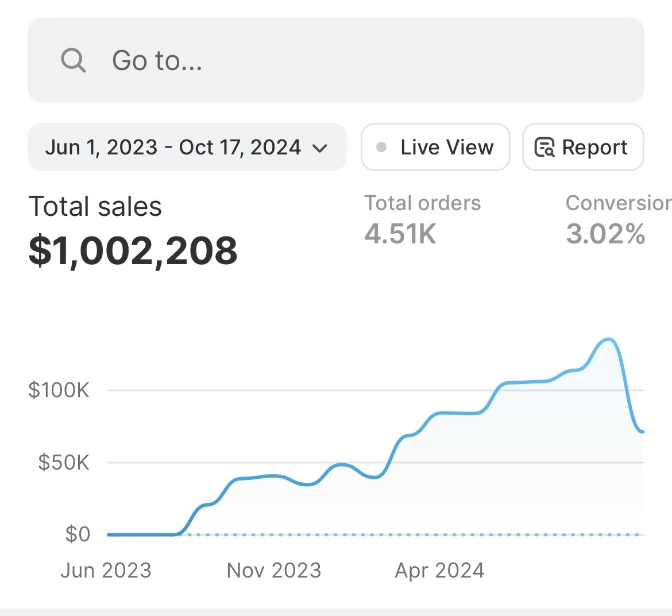Click the 4.51K orders value
The width and height of the screenshot is (672, 616).
(x=400, y=234)
